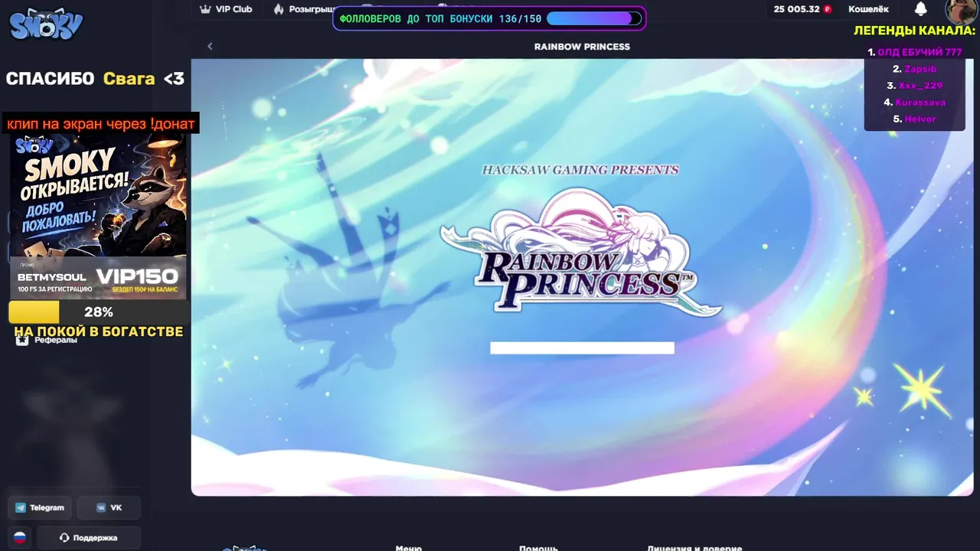Open the Smoky logo home link
This screenshot has width=980, height=551.
(x=46, y=25)
